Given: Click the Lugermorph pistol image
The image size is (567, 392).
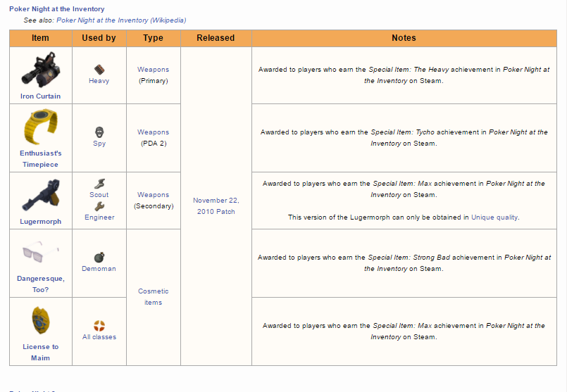Looking at the screenshot, I should click(41, 196).
